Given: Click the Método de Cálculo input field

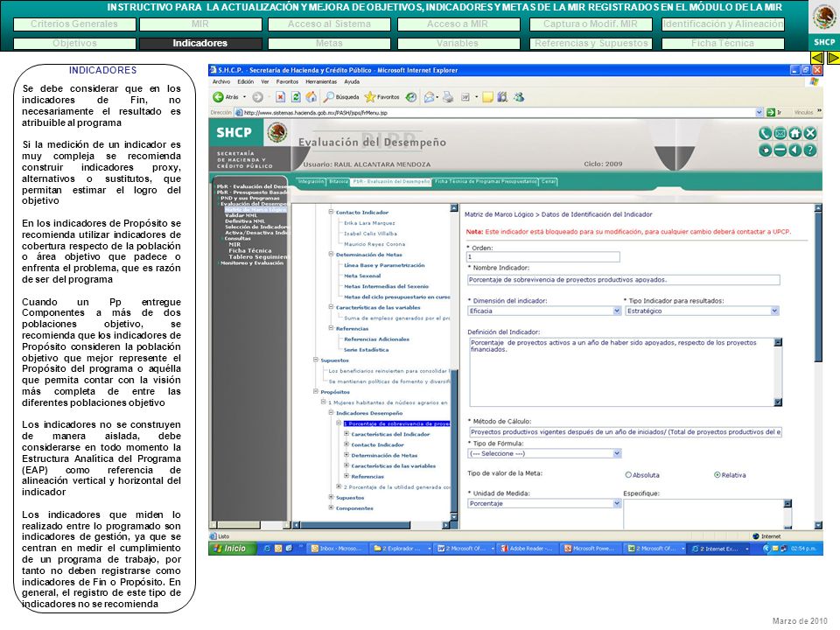Looking at the screenshot, I should 625,431.
